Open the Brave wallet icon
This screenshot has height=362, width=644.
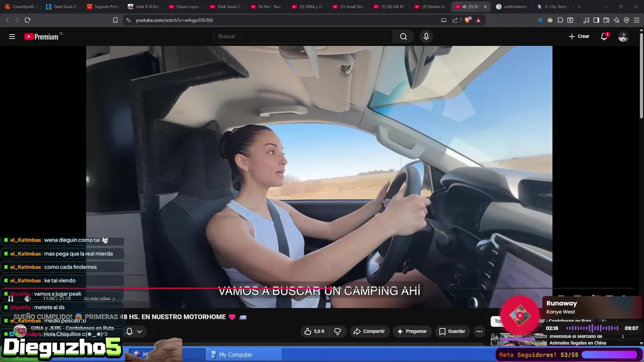(x=606, y=20)
